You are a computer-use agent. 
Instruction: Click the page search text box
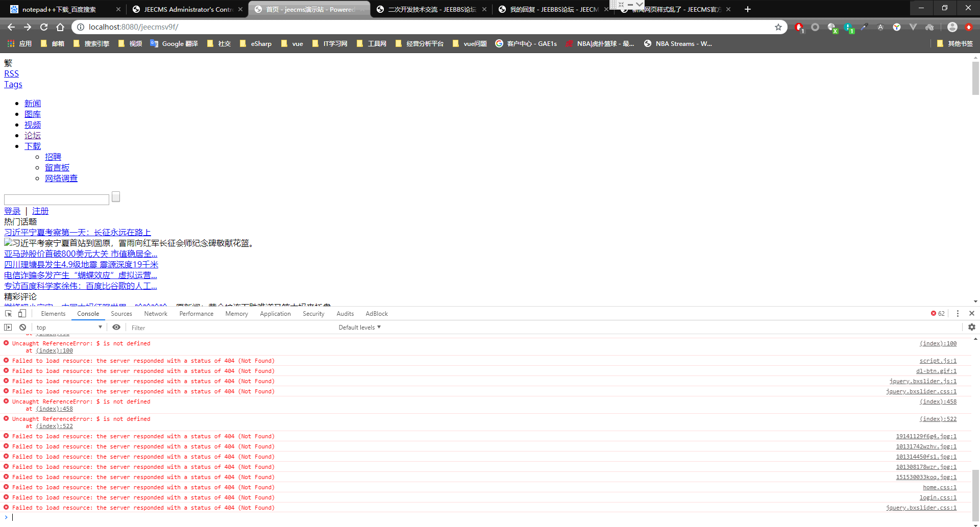point(57,199)
